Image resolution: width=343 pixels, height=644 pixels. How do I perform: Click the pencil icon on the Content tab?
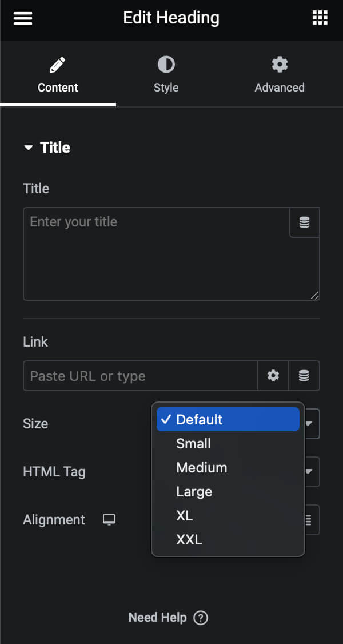57,64
